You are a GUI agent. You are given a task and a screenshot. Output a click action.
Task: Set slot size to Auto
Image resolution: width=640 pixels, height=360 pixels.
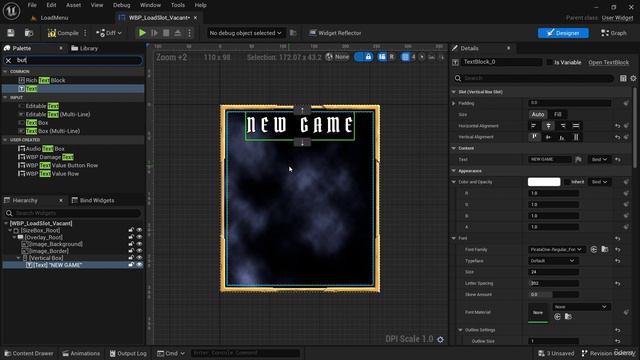(538, 115)
